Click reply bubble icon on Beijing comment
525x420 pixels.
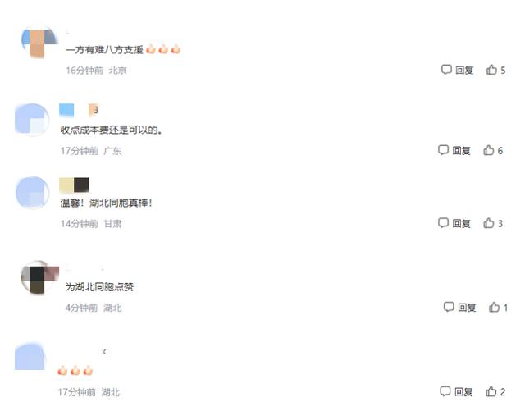(x=446, y=70)
